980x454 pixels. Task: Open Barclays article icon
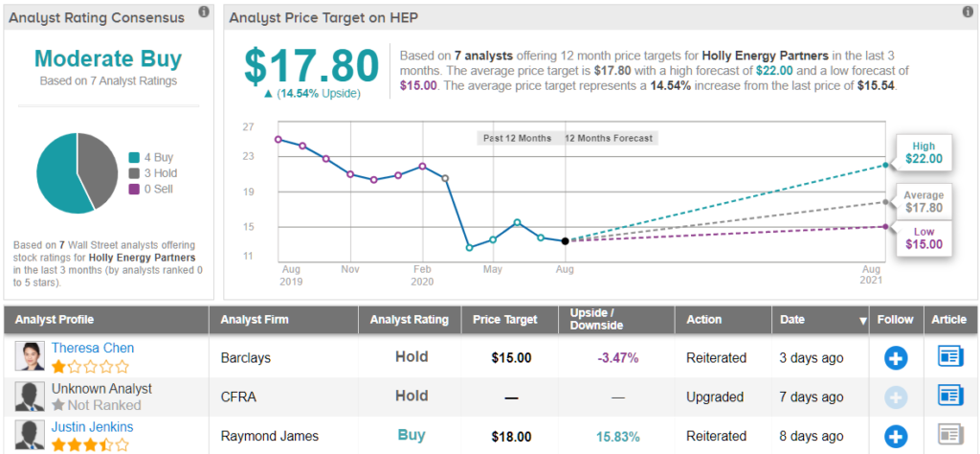coord(950,357)
